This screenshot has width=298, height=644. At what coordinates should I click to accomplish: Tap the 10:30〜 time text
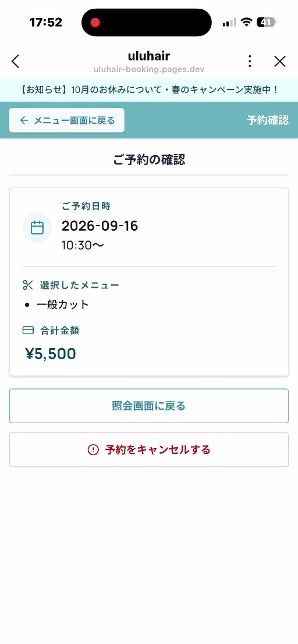[83, 245]
